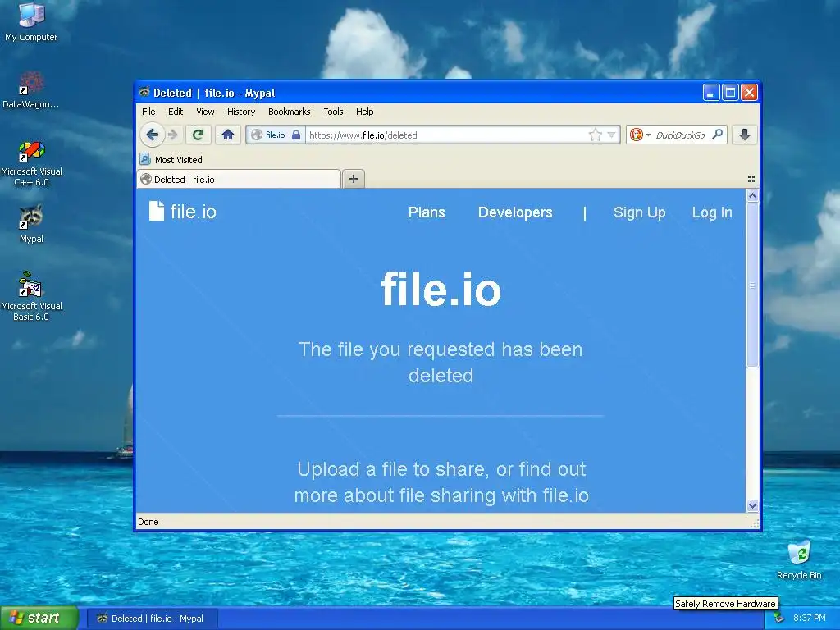Open a new tab with the plus button
The image size is (840, 630).
[354, 179]
